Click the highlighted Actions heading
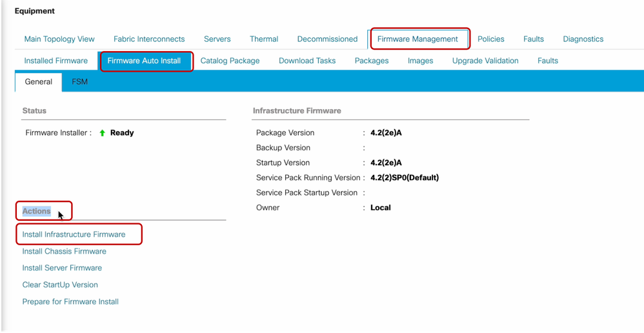 37,211
